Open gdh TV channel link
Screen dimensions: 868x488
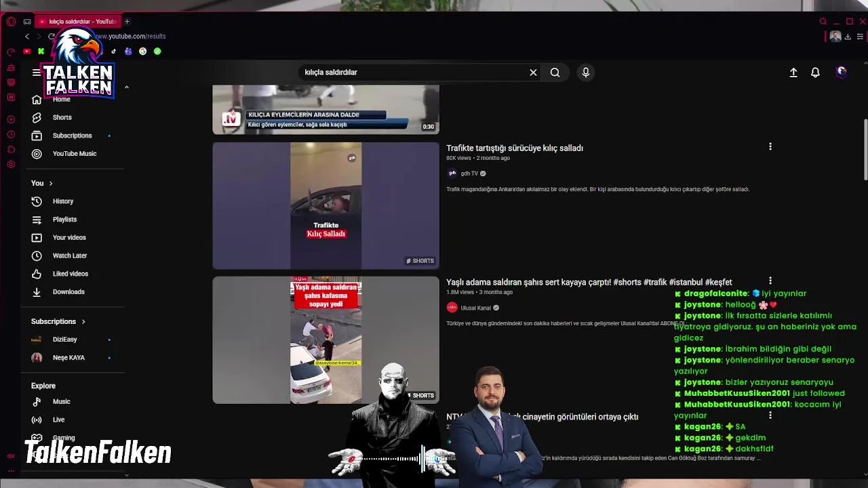469,174
